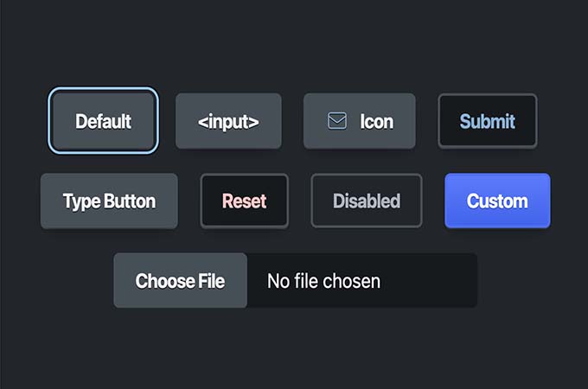Select the button with focused blue outline

pyautogui.click(x=104, y=121)
